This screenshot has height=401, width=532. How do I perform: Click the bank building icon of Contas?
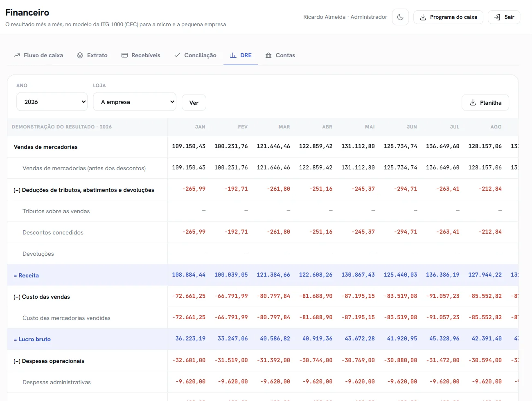268,55
